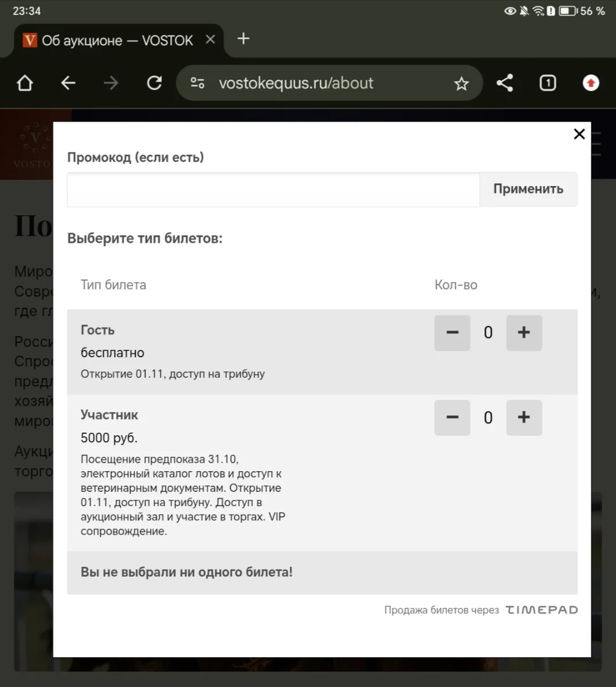Close the 'Об аукционе — VOSTOK' tab
The height and width of the screenshot is (687, 616).
click(210, 40)
